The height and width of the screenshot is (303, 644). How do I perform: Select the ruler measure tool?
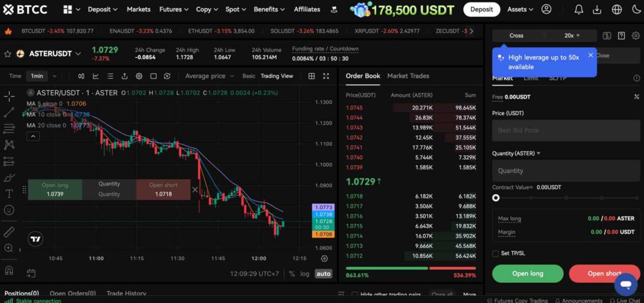(9, 233)
